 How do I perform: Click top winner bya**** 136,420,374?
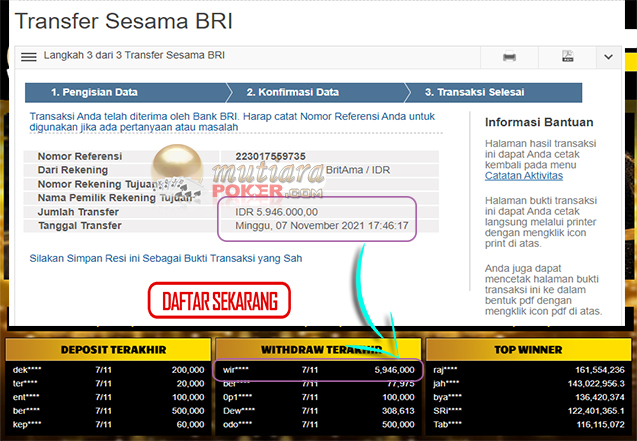529,397
